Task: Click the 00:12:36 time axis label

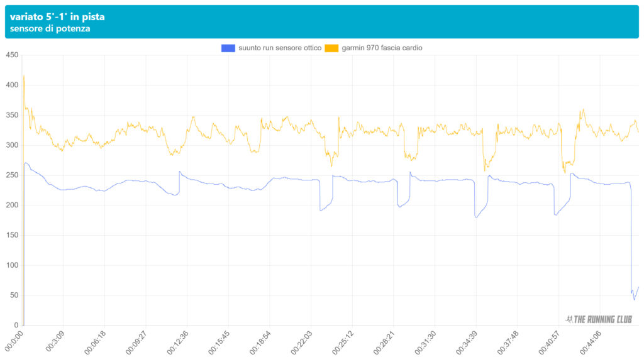Action: pyautogui.click(x=177, y=342)
